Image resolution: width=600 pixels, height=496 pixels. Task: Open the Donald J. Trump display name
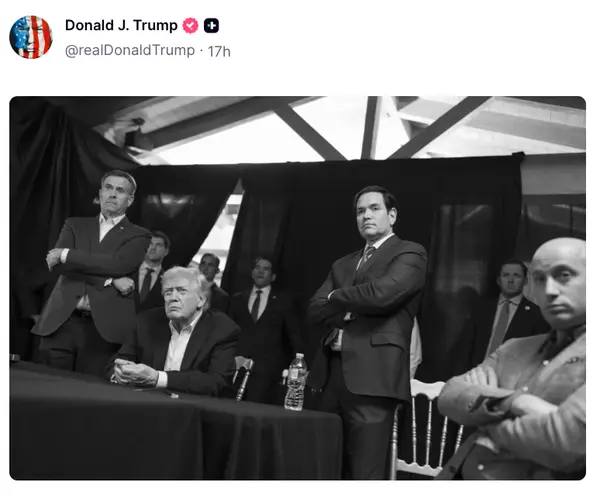pos(121,25)
